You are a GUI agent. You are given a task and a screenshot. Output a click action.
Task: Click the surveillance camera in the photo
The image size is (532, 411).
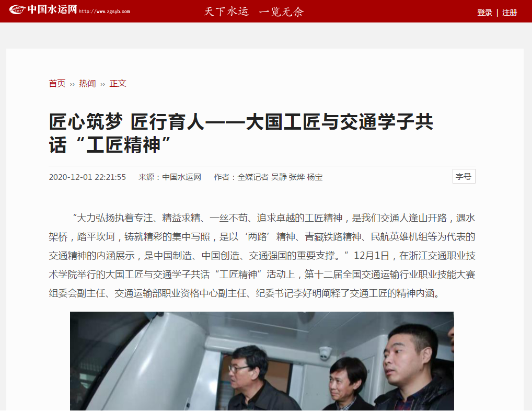pos(325,352)
